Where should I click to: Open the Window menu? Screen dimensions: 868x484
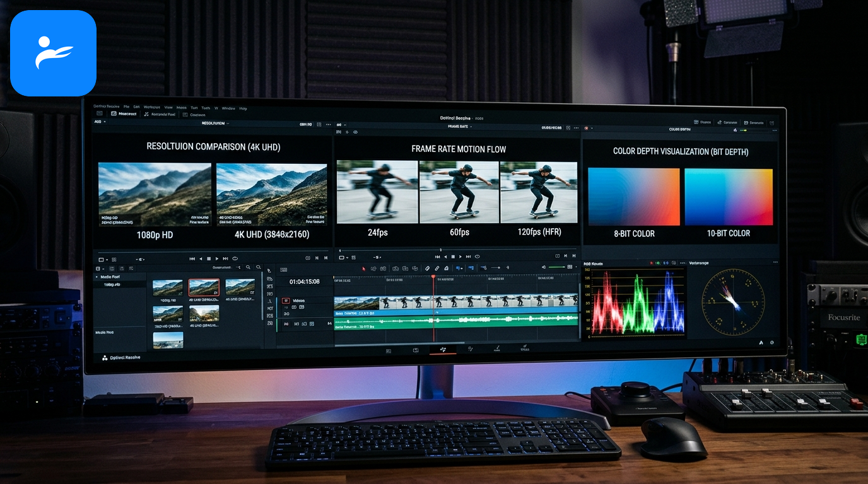coord(228,108)
